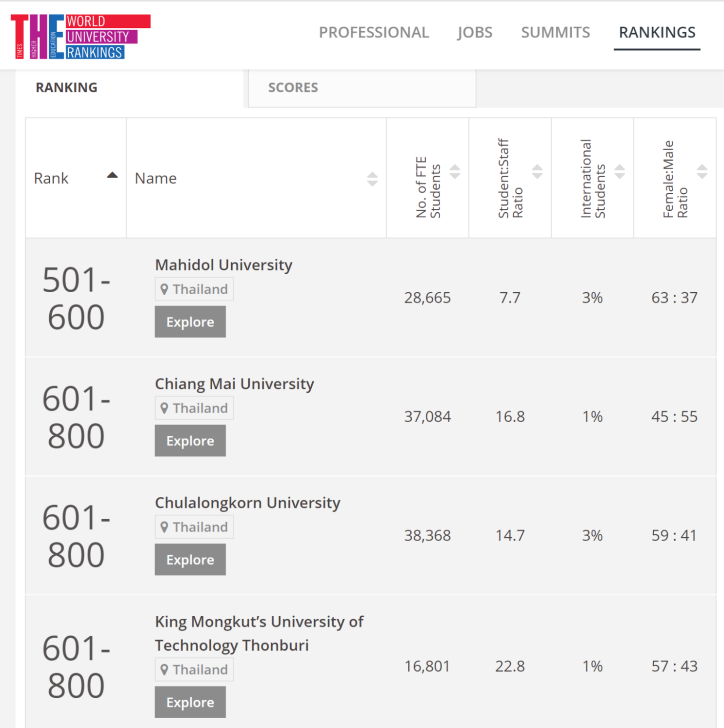Sort by International Students arrows
The image size is (724, 728).
tap(620, 172)
